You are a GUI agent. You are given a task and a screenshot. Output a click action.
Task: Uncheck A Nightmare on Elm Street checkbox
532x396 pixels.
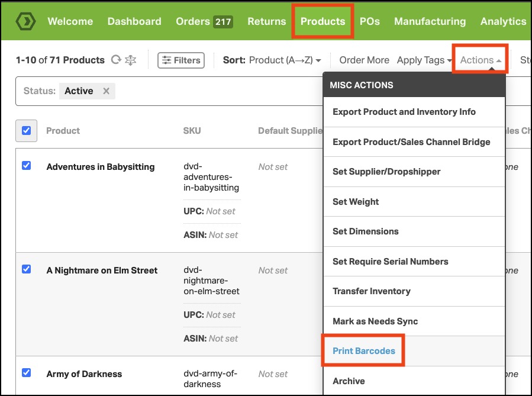[26, 269]
